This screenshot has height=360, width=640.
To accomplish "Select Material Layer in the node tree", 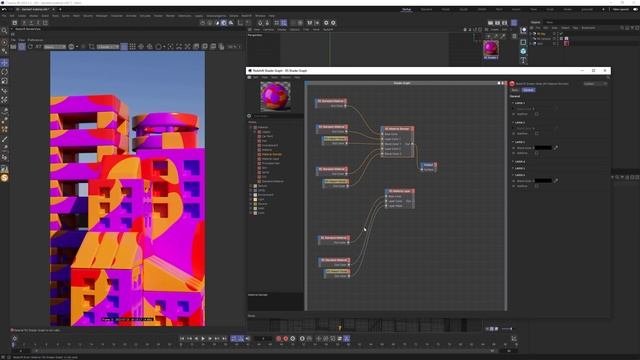I will (x=271, y=159).
